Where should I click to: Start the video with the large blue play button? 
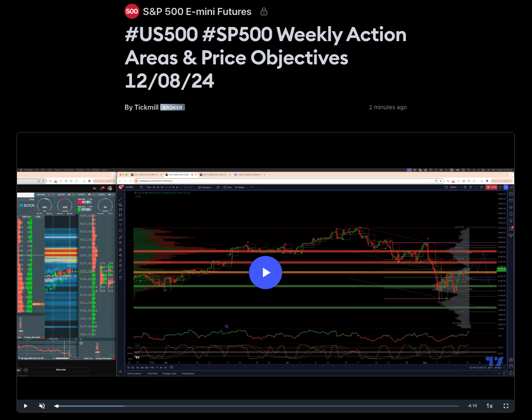coord(266,273)
